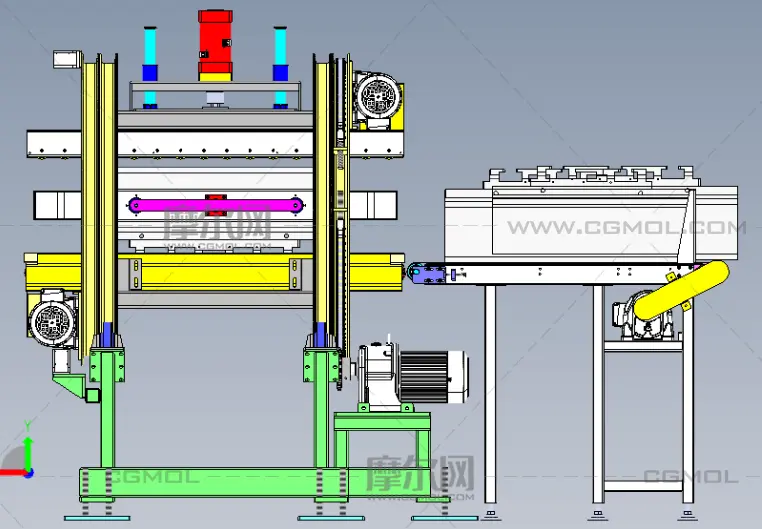
Task: Click the WWW.CGMOL.COM watermark text
Action: point(626,228)
